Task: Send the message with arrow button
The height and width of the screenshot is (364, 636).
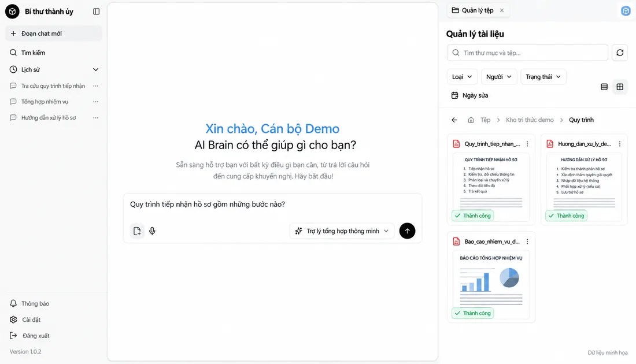Action: 407,231
